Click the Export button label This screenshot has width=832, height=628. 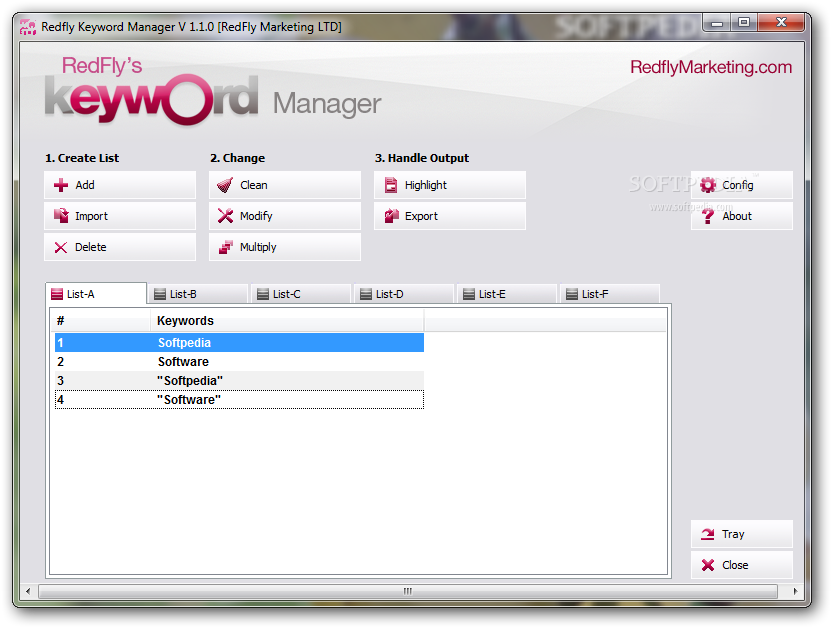tap(421, 216)
